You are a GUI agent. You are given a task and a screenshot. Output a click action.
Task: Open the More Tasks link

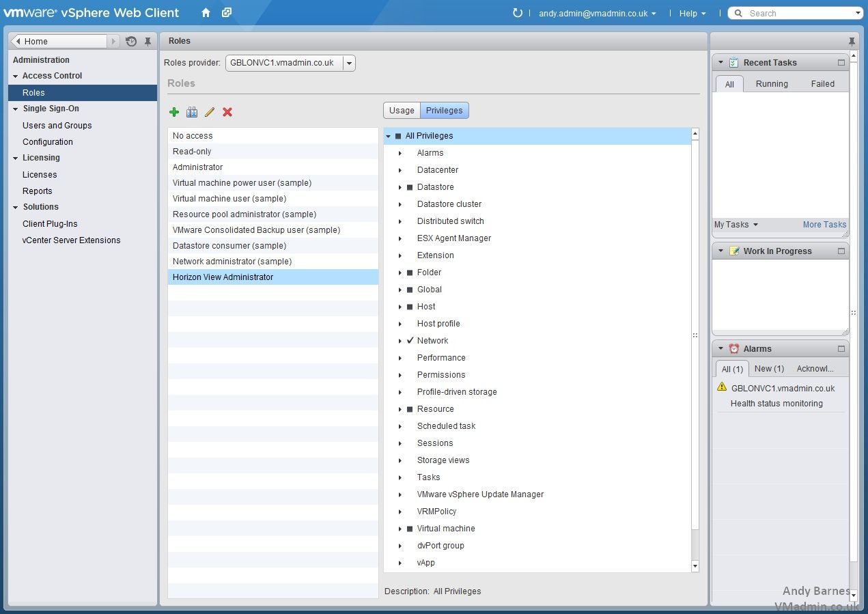[824, 225]
